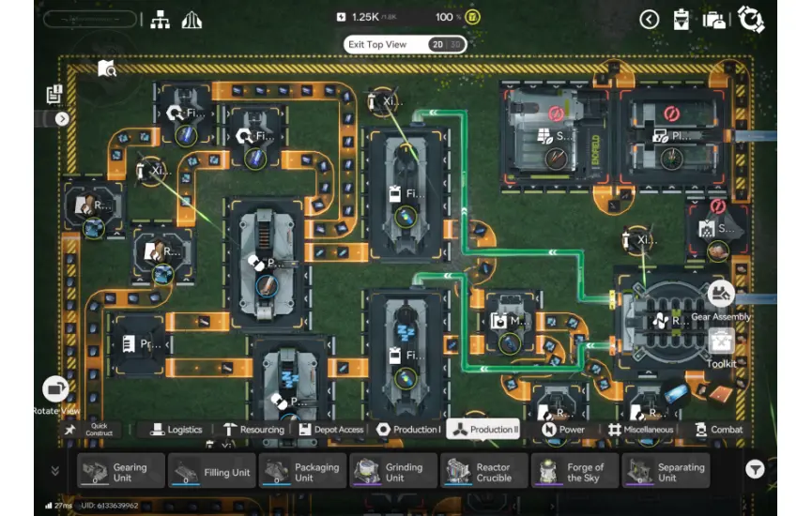Switch to the Combat category

click(719, 430)
